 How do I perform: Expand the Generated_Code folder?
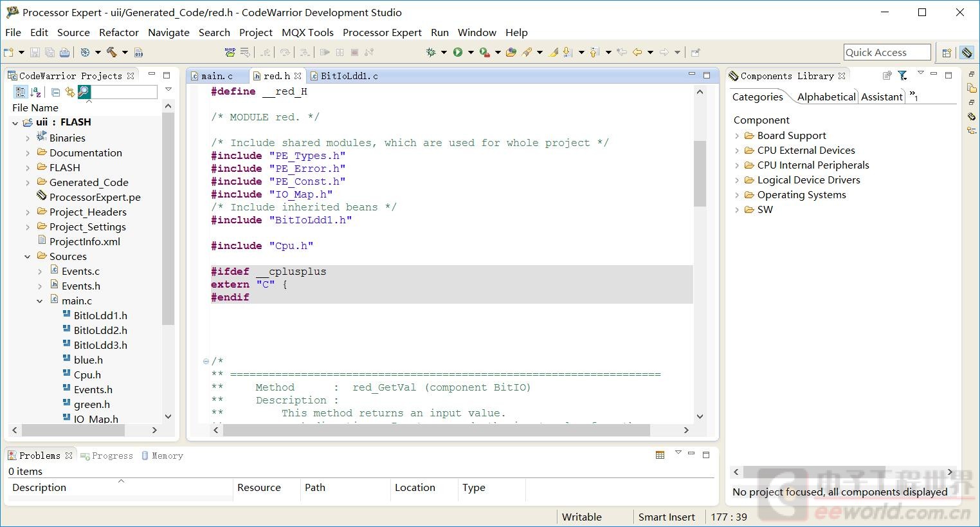point(28,183)
